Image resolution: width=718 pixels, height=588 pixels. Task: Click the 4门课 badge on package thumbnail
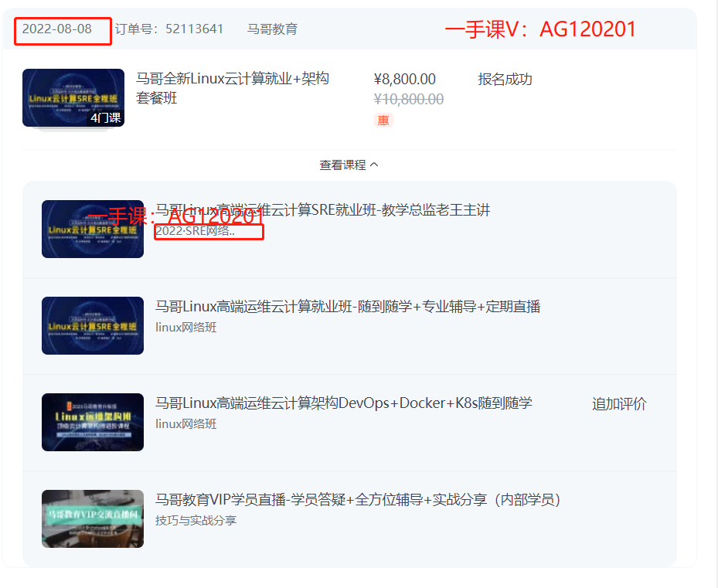point(105,117)
